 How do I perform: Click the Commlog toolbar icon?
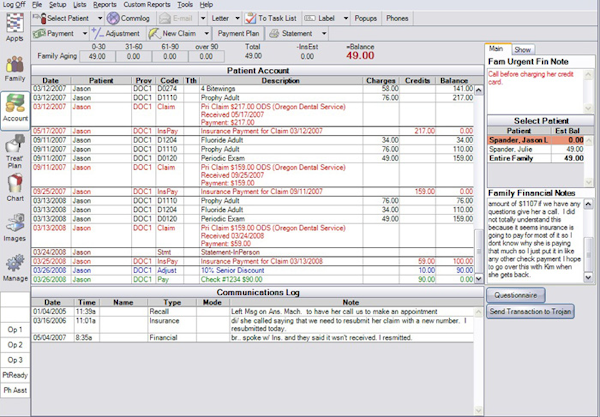(113, 18)
